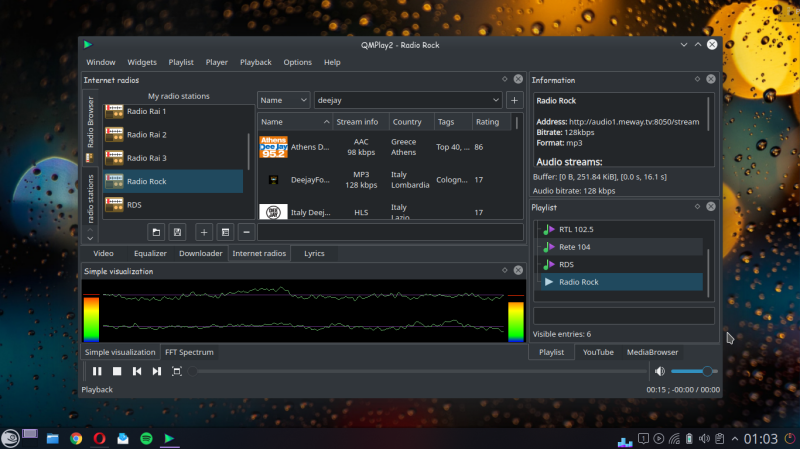Save radio stations list icon
This screenshot has width=800, height=449.
click(177, 232)
